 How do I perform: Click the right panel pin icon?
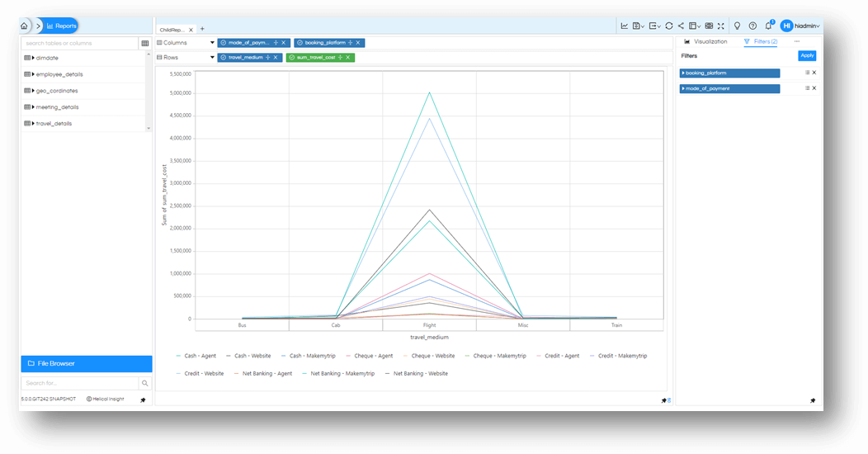click(x=813, y=400)
